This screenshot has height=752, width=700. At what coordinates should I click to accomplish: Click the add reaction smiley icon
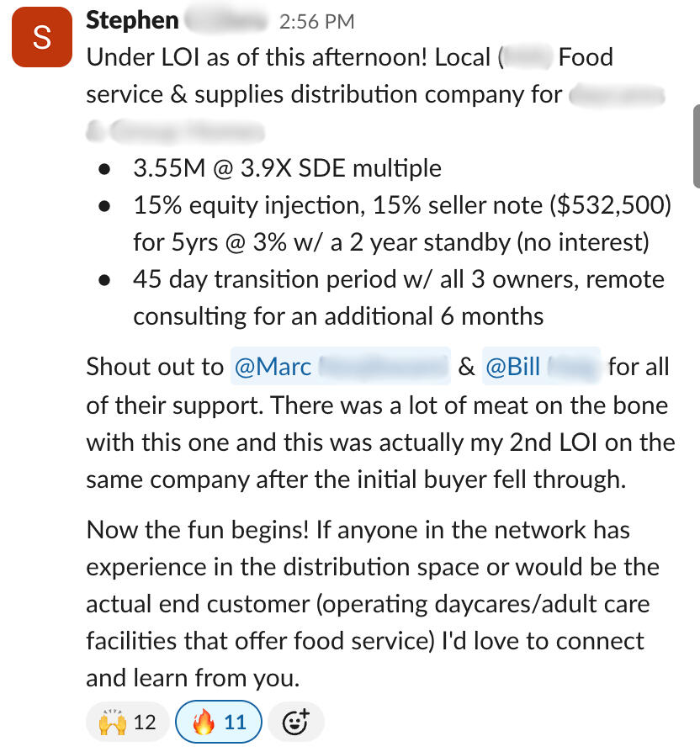pos(295,722)
